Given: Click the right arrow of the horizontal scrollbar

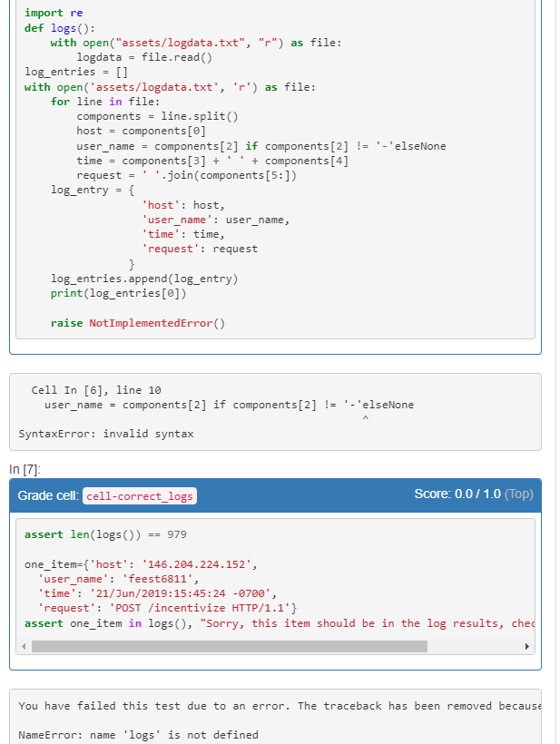Looking at the screenshot, I should (529, 645).
